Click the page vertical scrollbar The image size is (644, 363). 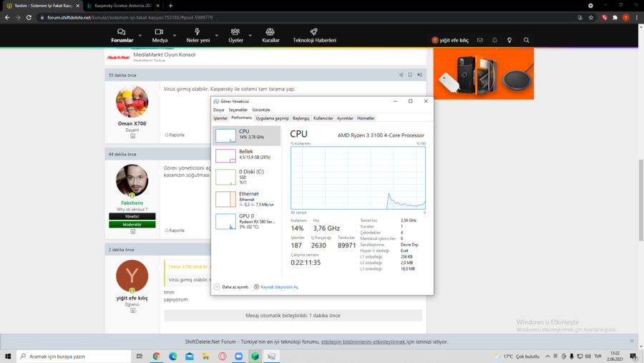[x=640, y=200]
